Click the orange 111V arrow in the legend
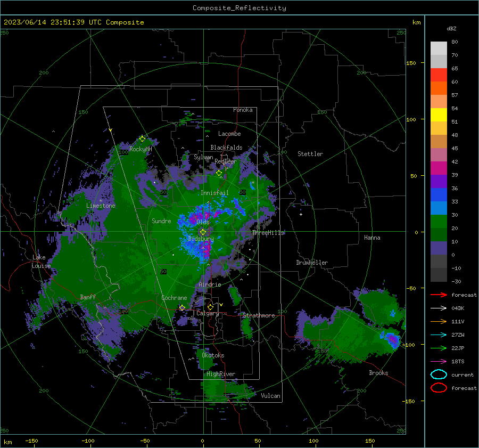Viewport: 479px width, 448px height. 439,321
